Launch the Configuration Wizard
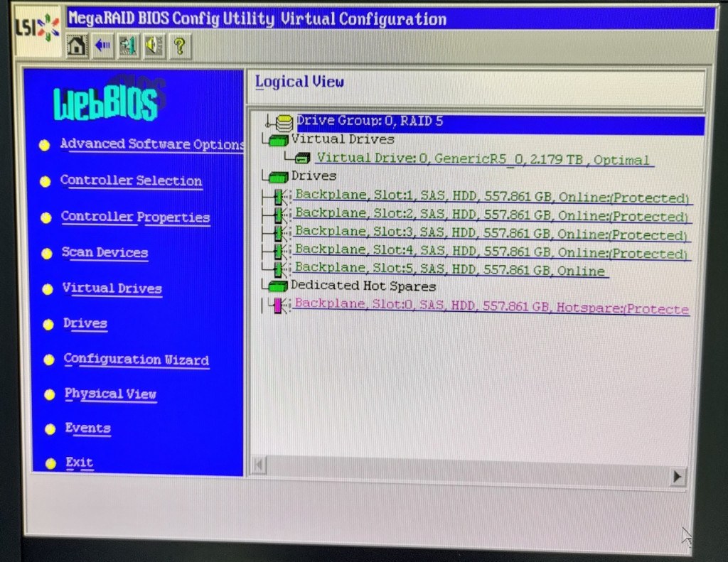 [136, 360]
